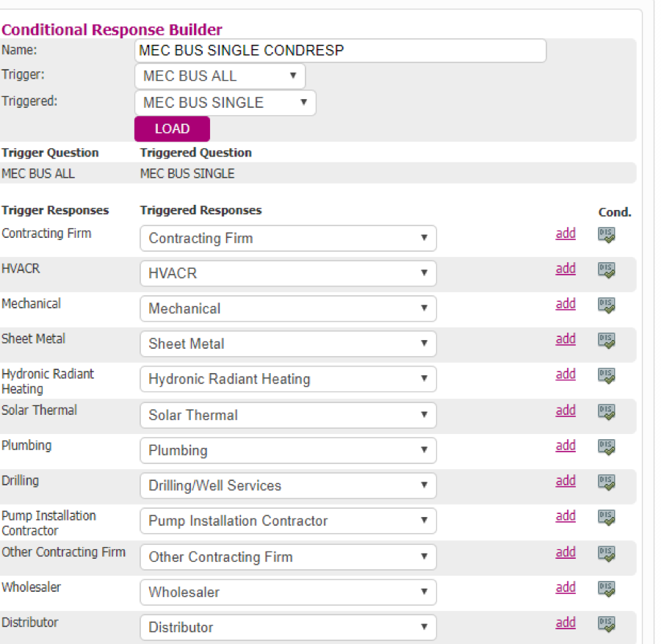Open the condition icon in Mechanical row
The image size is (661, 644).
pos(607,305)
